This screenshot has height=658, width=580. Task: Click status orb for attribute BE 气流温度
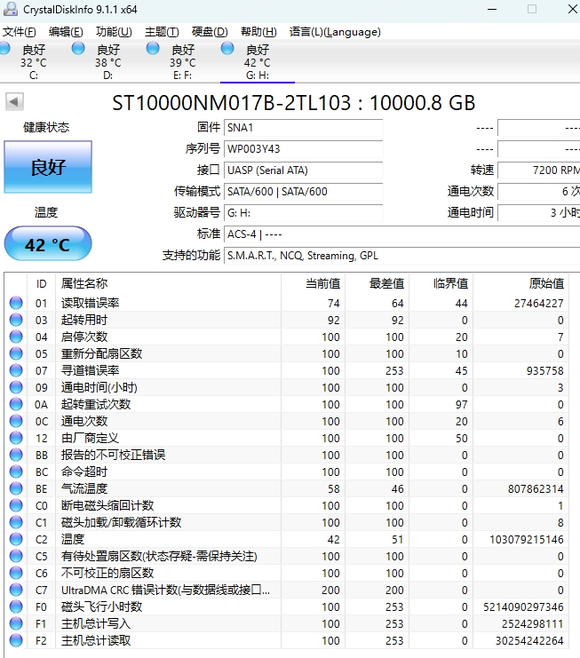click(16, 488)
